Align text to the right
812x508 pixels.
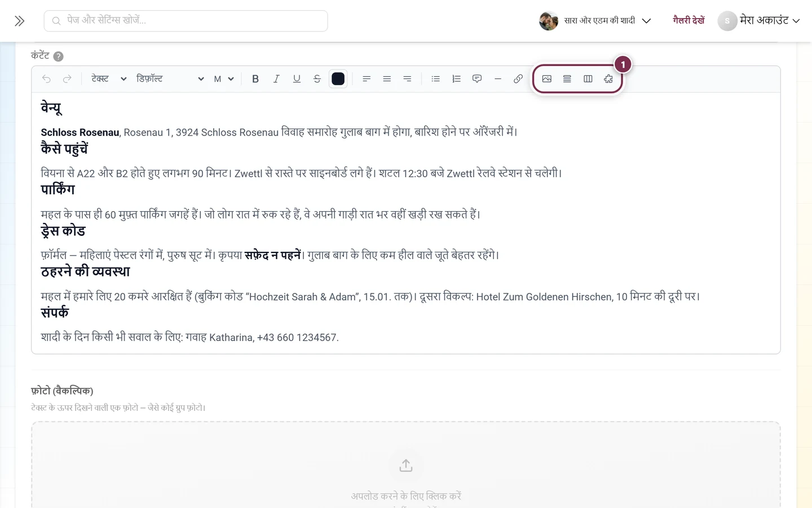[x=407, y=79]
